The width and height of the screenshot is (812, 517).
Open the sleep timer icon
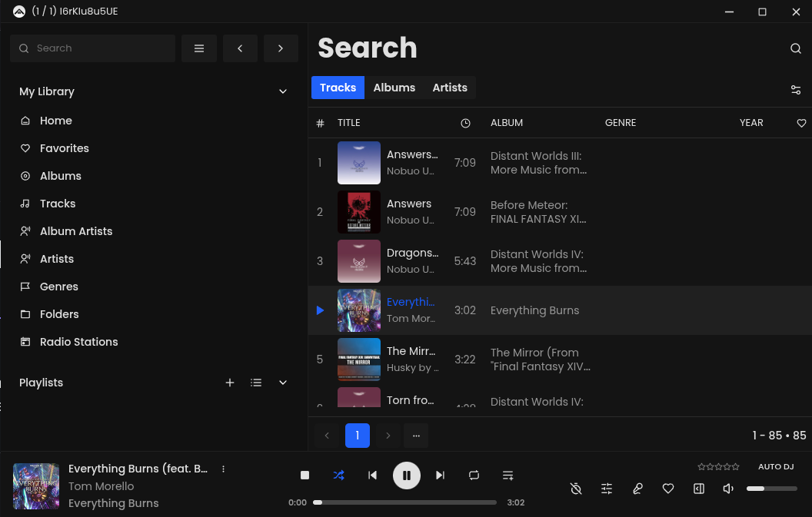pos(575,488)
